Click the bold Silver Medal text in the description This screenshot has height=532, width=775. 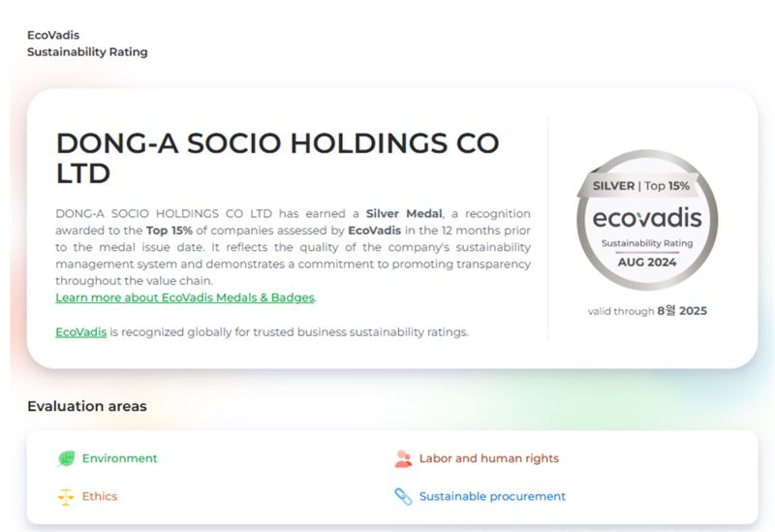(x=404, y=213)
